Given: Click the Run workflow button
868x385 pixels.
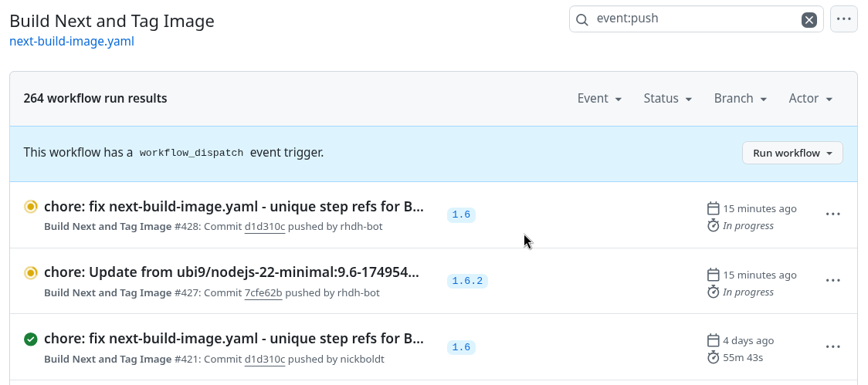Looking at the screenshot, I should click(x=792, y=153).
